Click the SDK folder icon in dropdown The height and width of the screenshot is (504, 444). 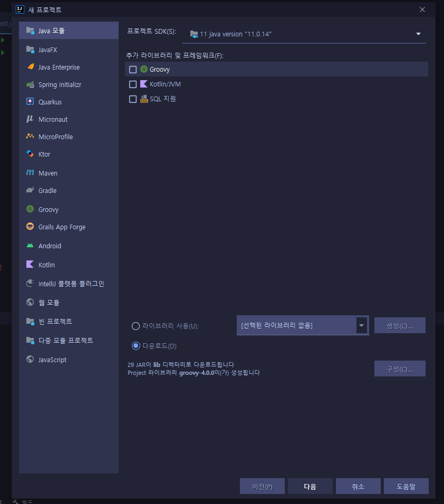pos(194,34)
